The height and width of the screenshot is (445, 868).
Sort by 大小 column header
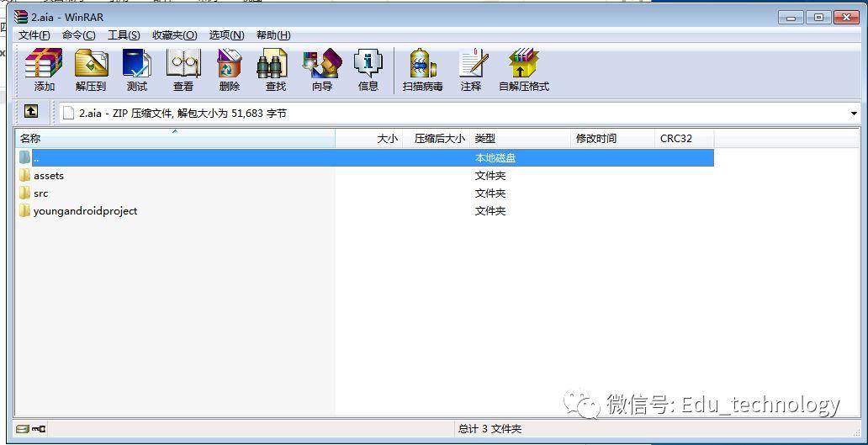[368, 138]
